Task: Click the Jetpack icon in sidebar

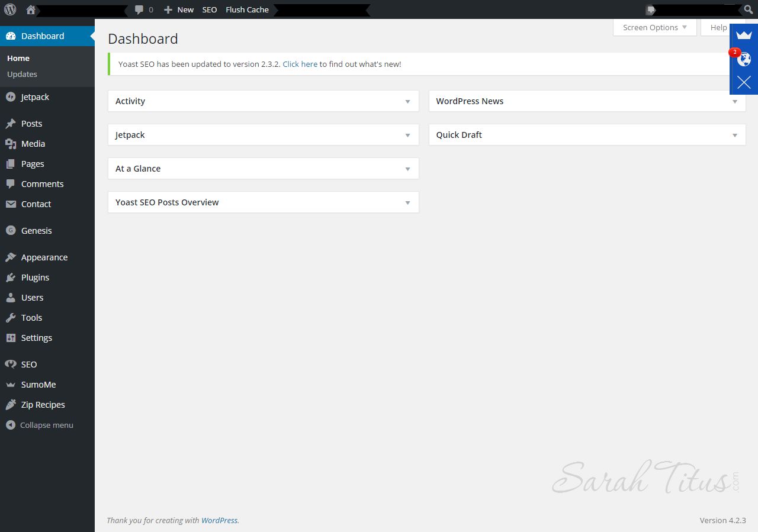Action: [x=11, y=97]
